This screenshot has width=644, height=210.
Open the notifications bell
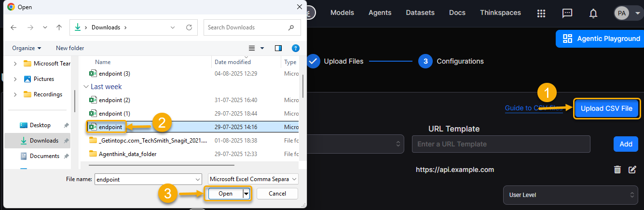click(593, 13)
